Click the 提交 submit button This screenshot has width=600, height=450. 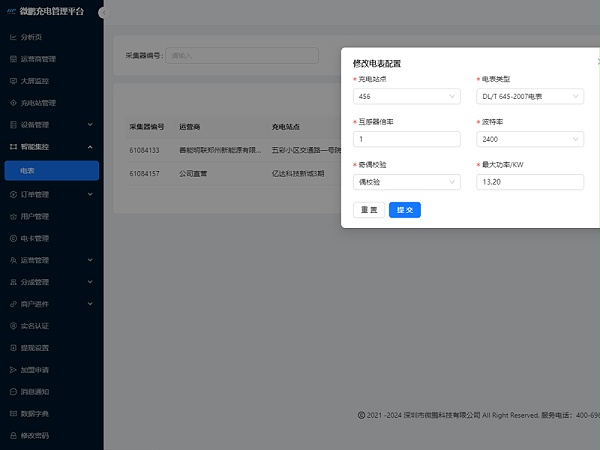pyautogui.click(x=405, y=210)
